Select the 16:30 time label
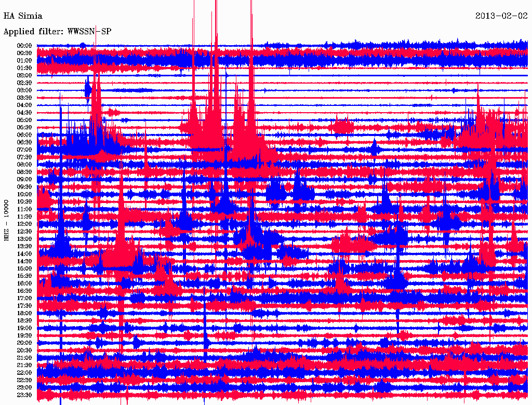This screenshot has height=405, width=532. point(24,291)
